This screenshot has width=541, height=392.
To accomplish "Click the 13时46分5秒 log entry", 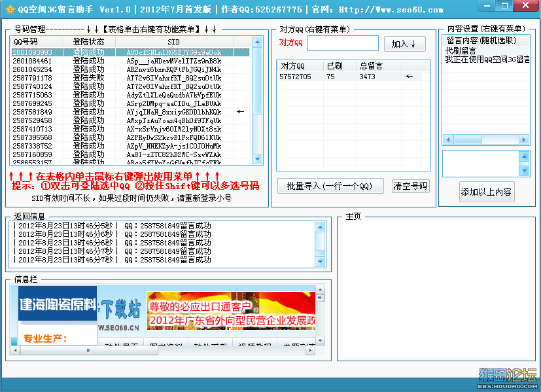I will tap(113, 226).
